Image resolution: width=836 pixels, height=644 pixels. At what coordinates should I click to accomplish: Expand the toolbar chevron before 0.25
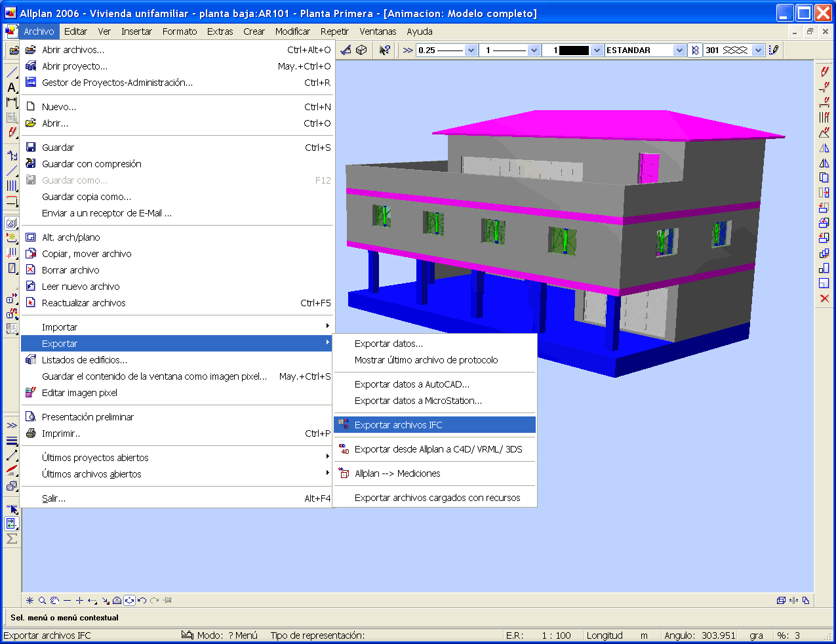408,50
